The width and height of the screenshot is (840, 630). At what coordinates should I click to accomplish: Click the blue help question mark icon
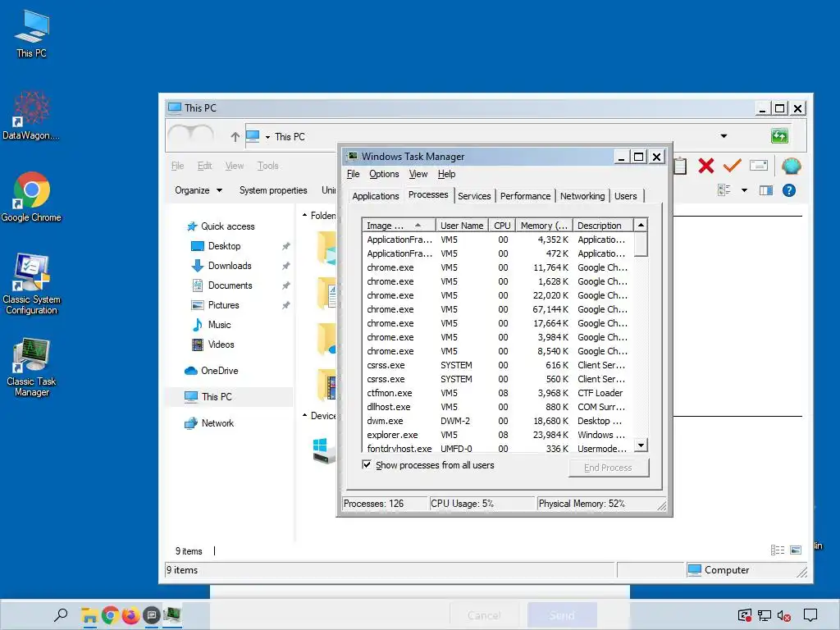(x=788, y=190)
